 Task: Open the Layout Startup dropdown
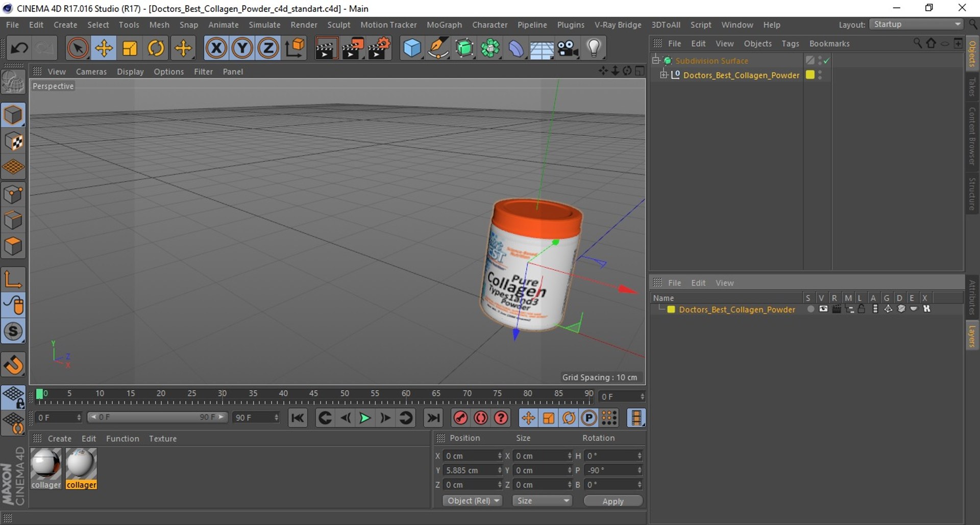tap(917, 25)
